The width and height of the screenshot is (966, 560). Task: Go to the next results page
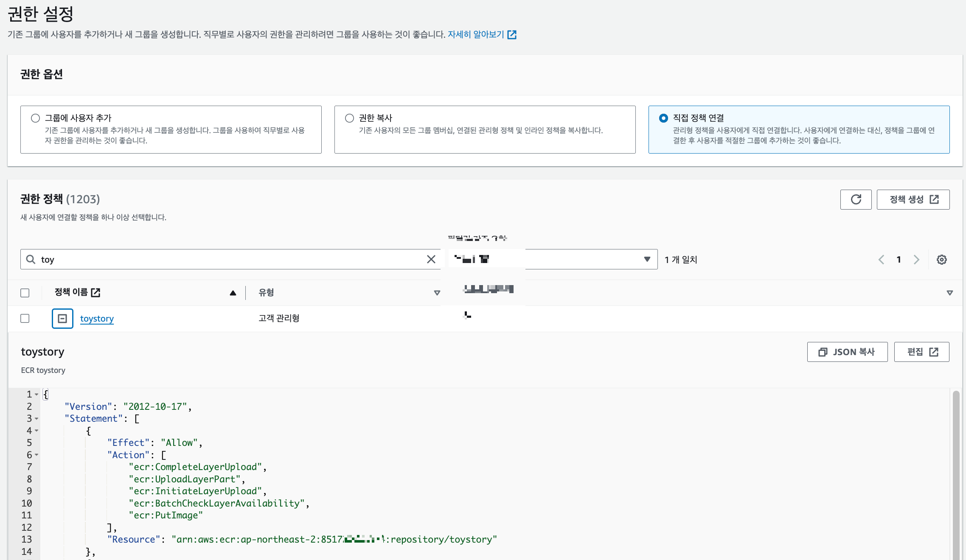tap(916, 260)
